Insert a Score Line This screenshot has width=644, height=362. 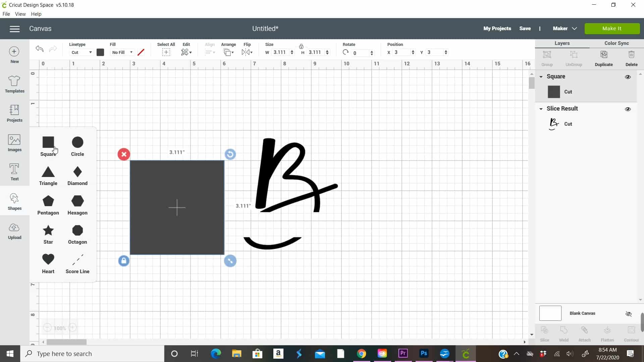point(77,264)
